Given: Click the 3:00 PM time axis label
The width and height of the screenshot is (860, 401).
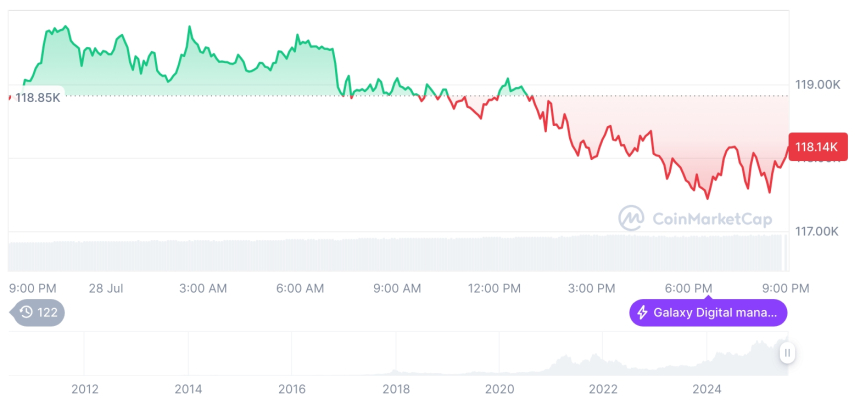Looking at the screenshot, I should click(592, 288).
